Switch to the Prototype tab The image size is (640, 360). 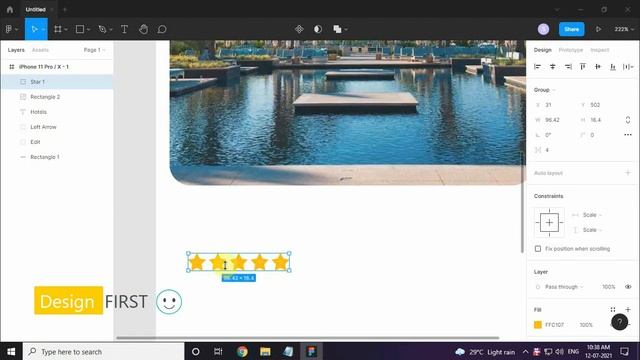pos(571,50)
